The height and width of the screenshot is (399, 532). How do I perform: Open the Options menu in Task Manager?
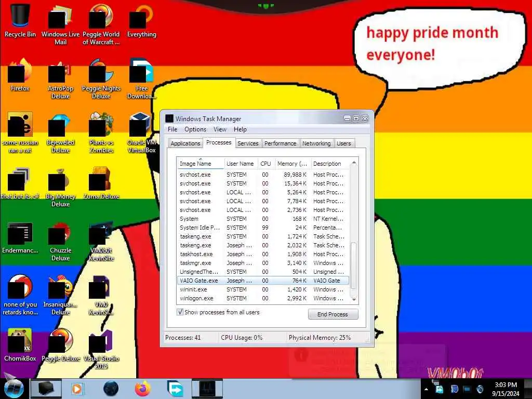click(195, 129)
